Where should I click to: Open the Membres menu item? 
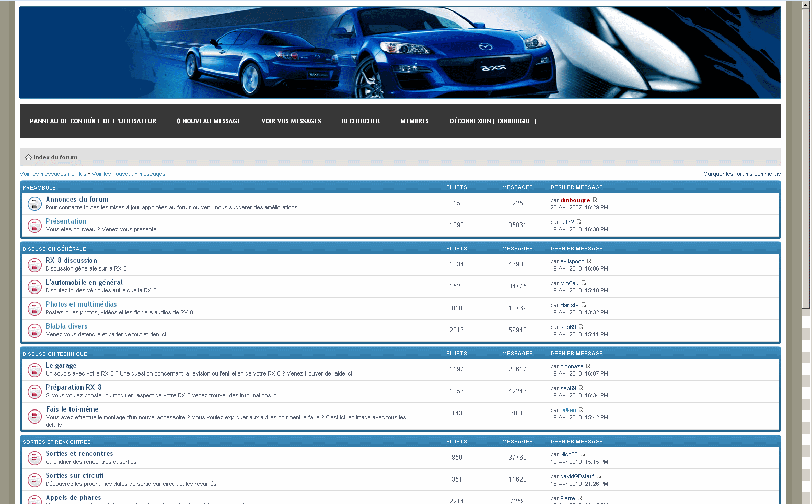pos(414,121)
